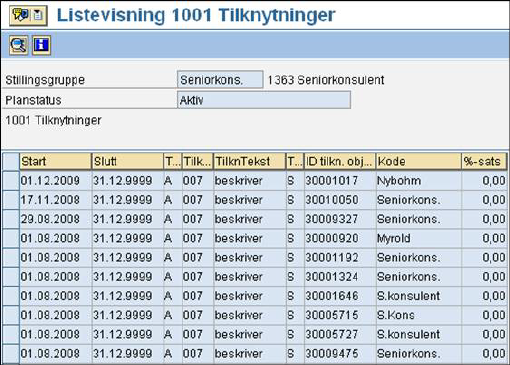Screen dimensions: 510x365
Task: Click the magnifier detail view icon
Action: pos(18,45)
